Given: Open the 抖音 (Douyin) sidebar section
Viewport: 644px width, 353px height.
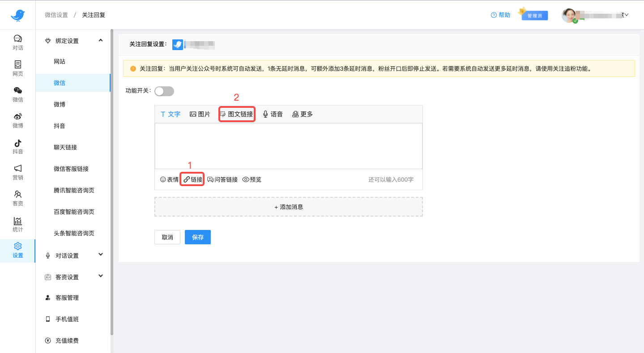Looking at the screenshot, I should 17,146.
